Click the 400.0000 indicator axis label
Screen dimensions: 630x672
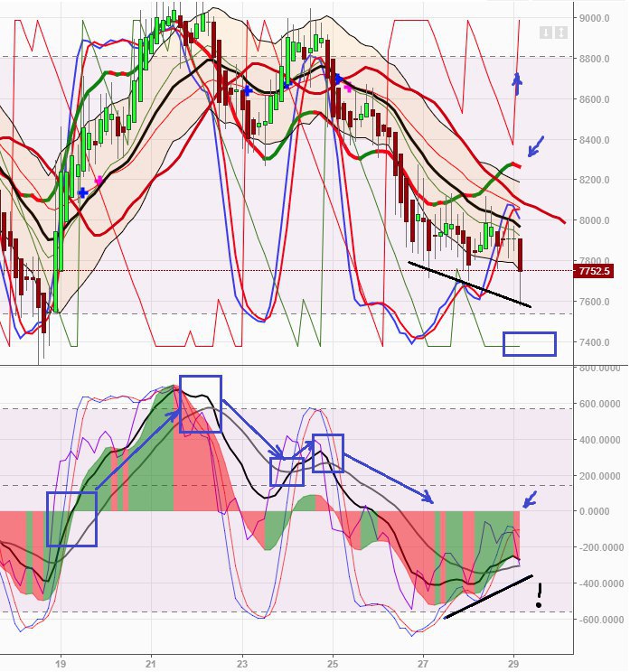click(x=599, y=440)
